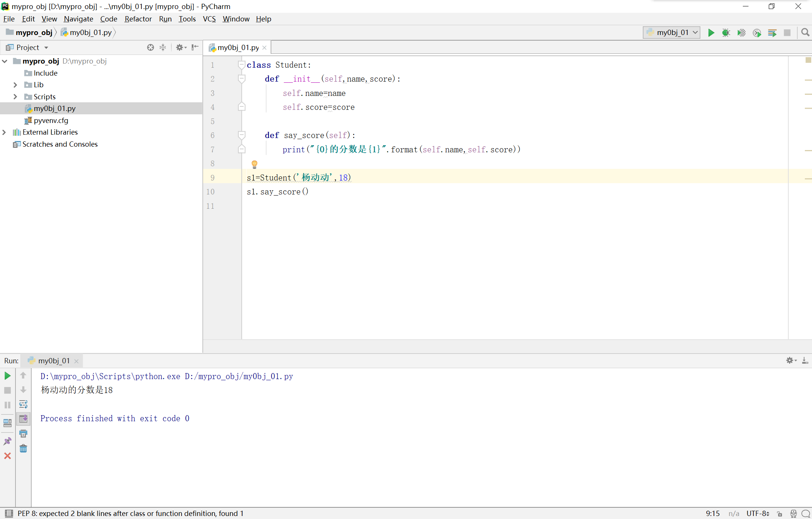Click the down-the-stack-trace arrow in the Run panel

coord(23,390)
